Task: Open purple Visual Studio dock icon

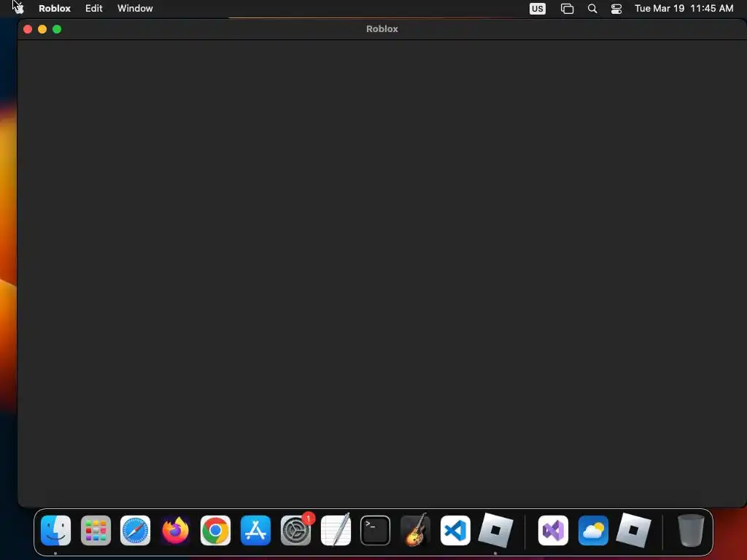Action: [x=553, y=530]
